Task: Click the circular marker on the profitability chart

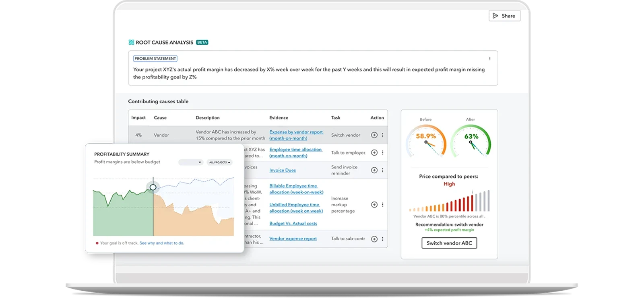Action: click(x=153, y=187)
